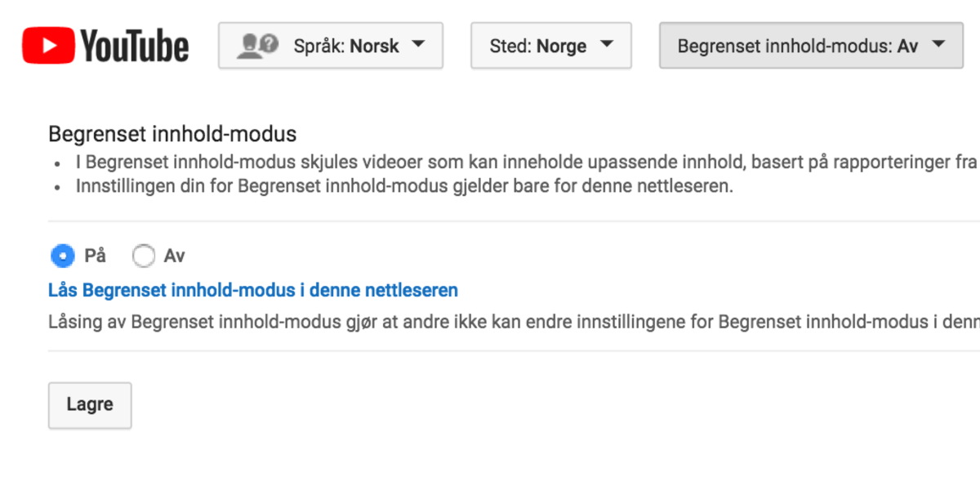
Task: Open the Språk: Norsk language dropdown
Action: coord(330,46)
